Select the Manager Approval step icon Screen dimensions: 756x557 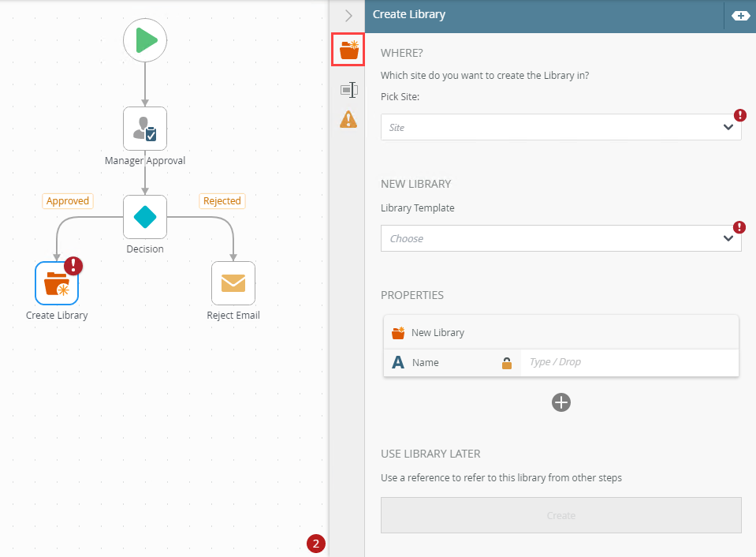click(145, 129)
